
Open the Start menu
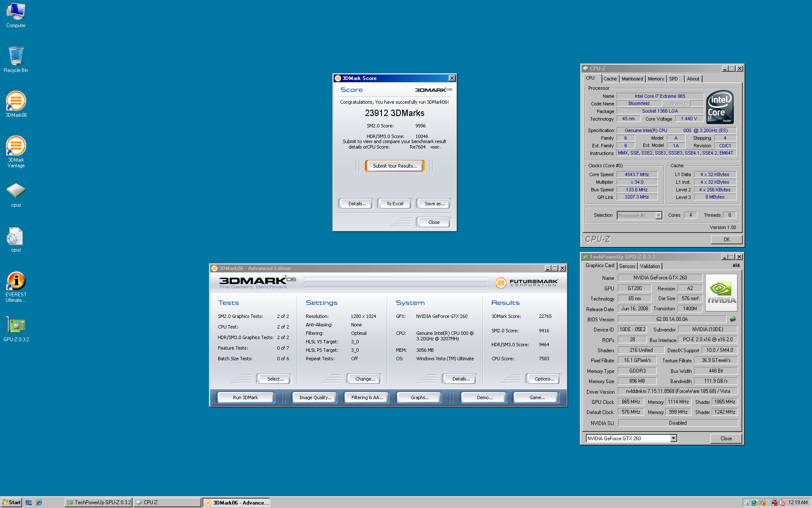pos(11,502)
